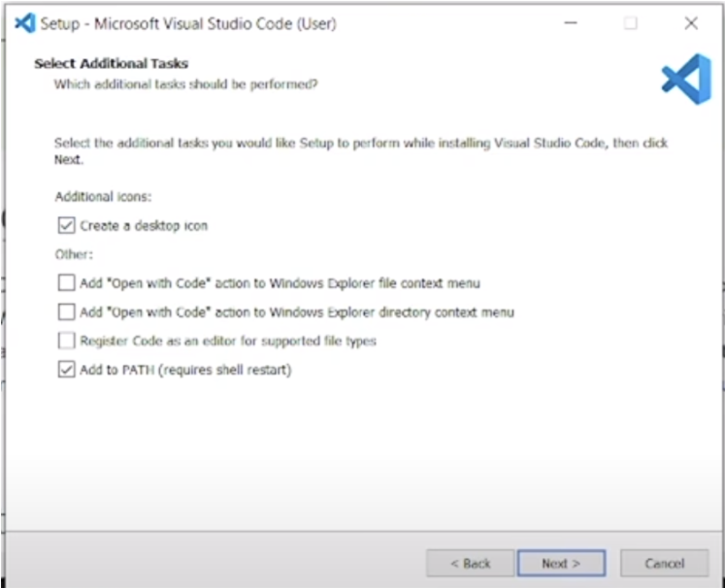Click the setup window title text
This screenshot has width=725, height=588.
point(188,23)
